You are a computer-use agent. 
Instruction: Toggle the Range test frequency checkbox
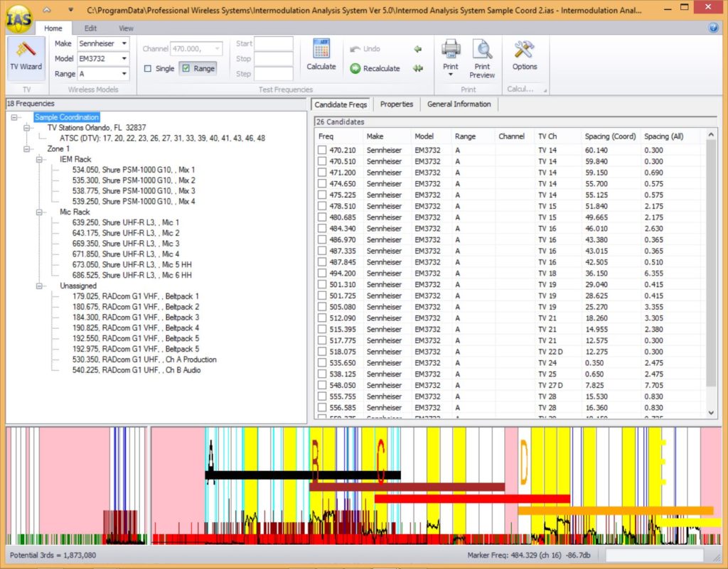click(x=186, y=69)
